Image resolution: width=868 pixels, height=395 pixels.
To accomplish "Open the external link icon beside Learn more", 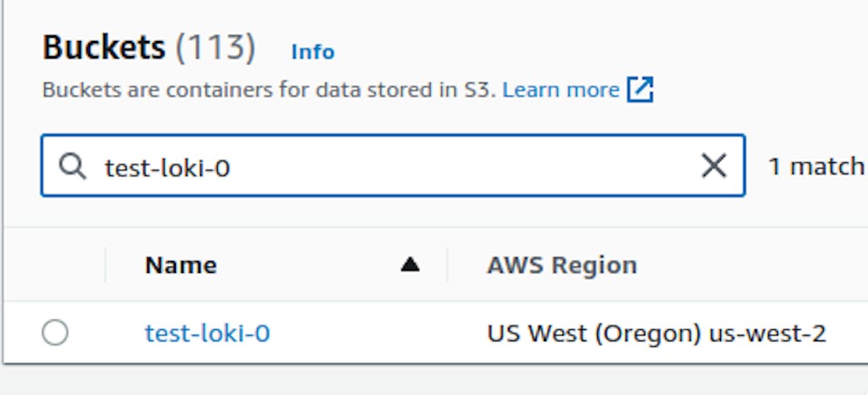I will point(641,90).
